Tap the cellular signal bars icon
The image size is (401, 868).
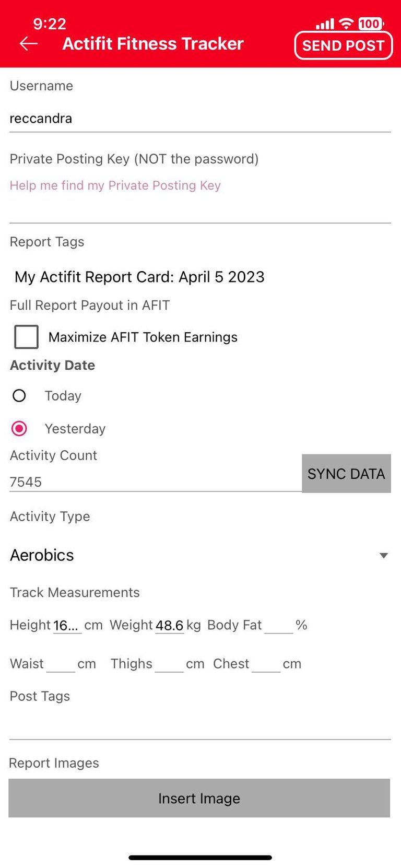pos(325,24)
